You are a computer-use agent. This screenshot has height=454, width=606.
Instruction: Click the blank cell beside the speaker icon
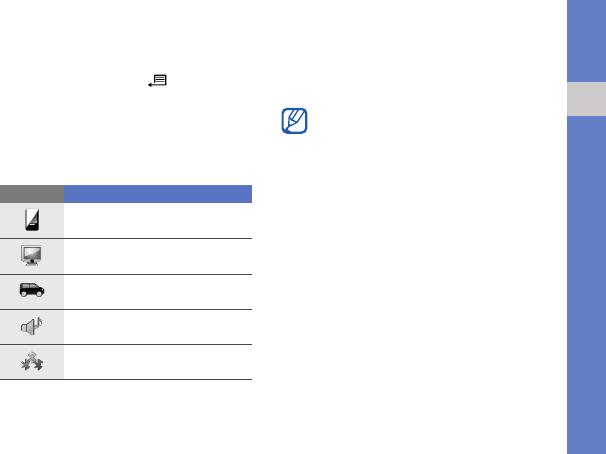(158, 327)
